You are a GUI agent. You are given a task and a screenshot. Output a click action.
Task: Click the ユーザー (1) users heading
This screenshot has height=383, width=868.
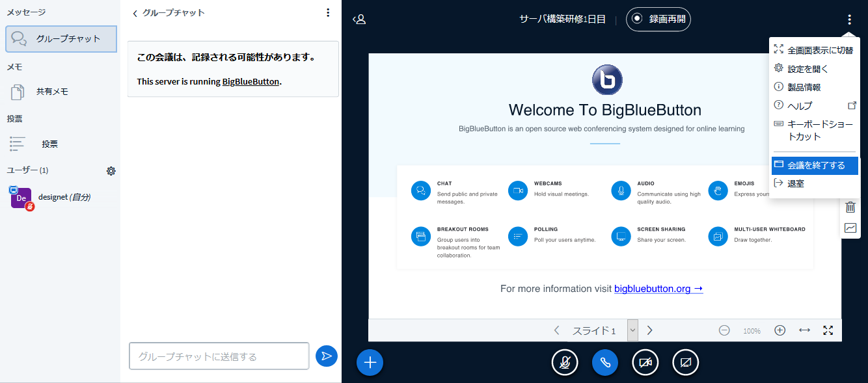point(27,170)
